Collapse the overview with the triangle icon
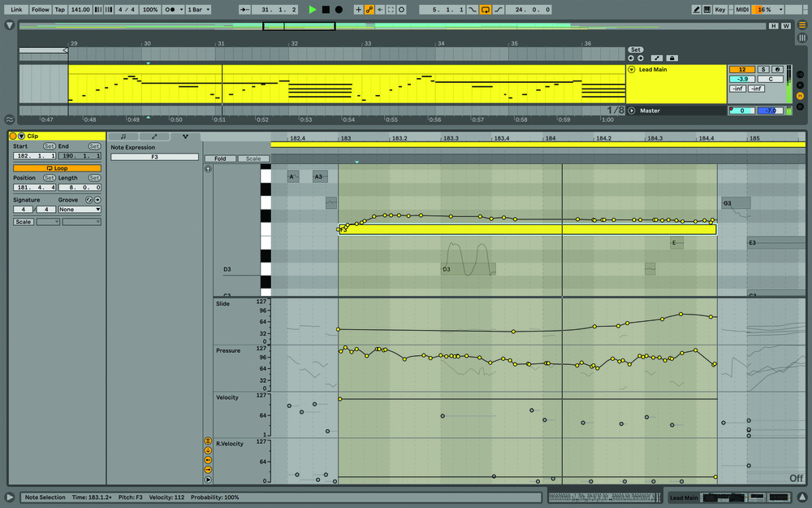This screenshot has height=508, width=812. pos(9,25)
